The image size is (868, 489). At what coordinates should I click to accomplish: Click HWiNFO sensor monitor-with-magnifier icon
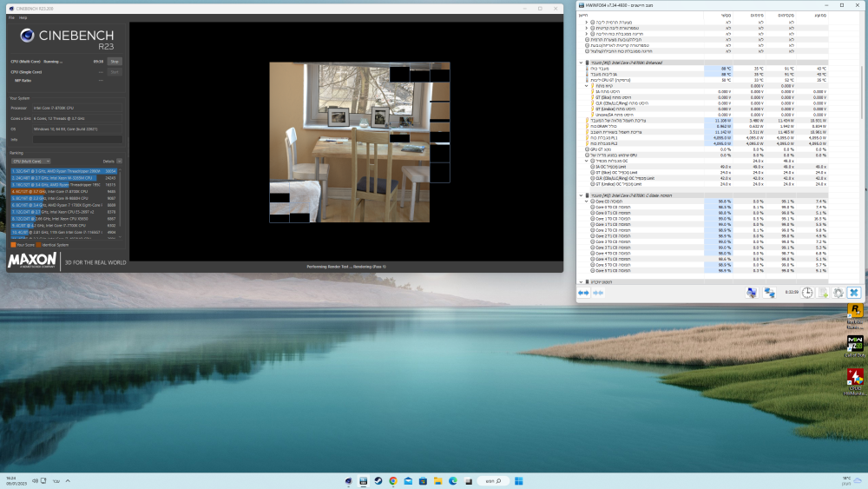pyautogui.click(x=751, y=293)
